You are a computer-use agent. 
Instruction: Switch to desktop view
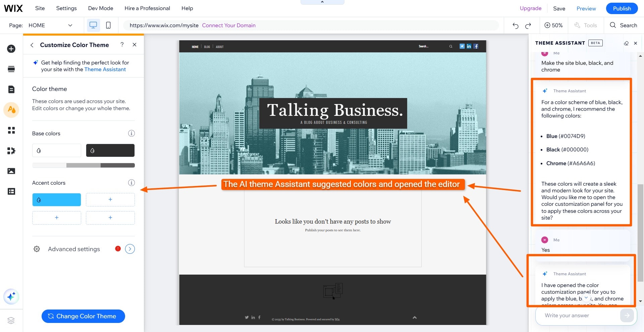click(x=93, y=25)
